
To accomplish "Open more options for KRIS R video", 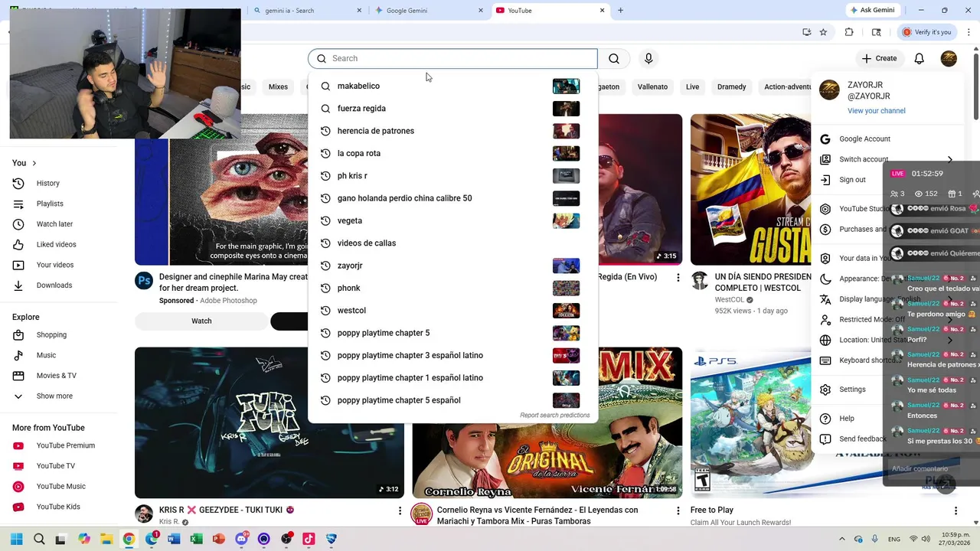I will pos(400,510).
